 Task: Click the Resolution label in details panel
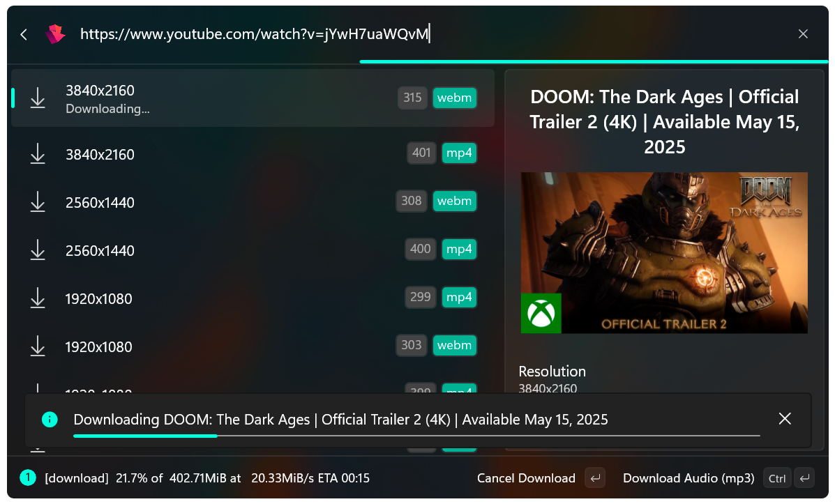(x=552, y=371)
